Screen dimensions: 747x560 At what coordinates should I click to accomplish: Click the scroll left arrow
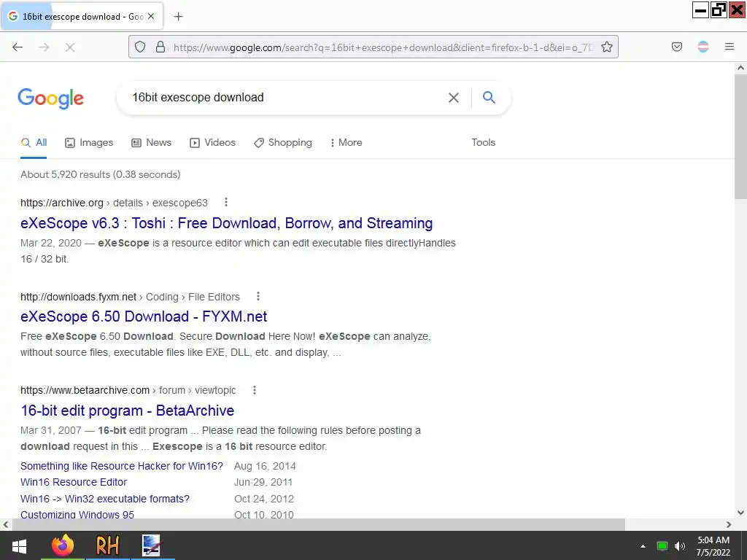[x=6, y=524]
